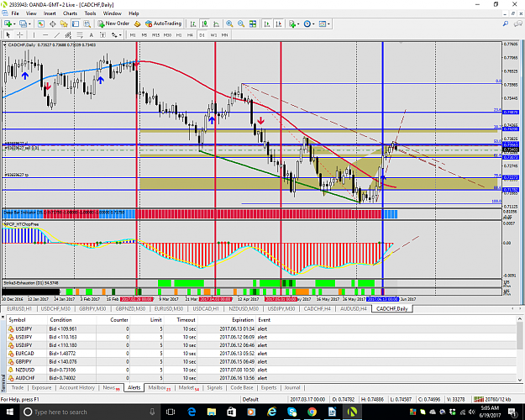525x420 pixels.
Task: Expand the arrows objects dropdown
Action: tap(120, 34)
